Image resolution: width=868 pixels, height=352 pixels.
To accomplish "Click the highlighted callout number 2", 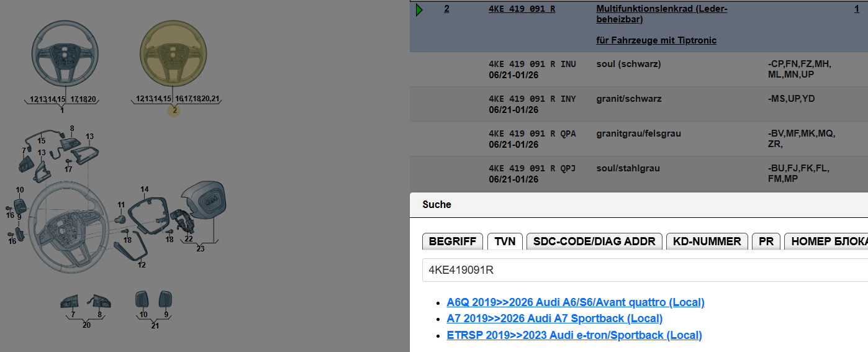I will [174, 111].
